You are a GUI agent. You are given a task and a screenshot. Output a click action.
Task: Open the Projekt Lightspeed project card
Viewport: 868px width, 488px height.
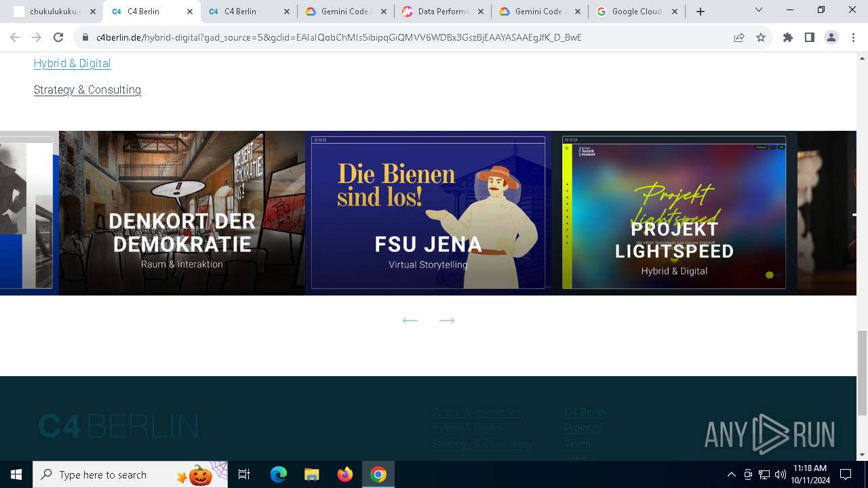(674, 213)
